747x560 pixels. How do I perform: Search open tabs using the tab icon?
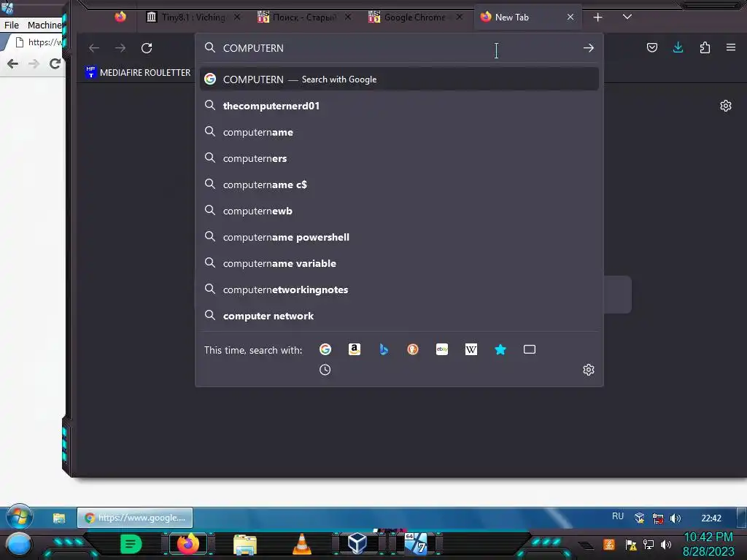(x=530, y=349)
